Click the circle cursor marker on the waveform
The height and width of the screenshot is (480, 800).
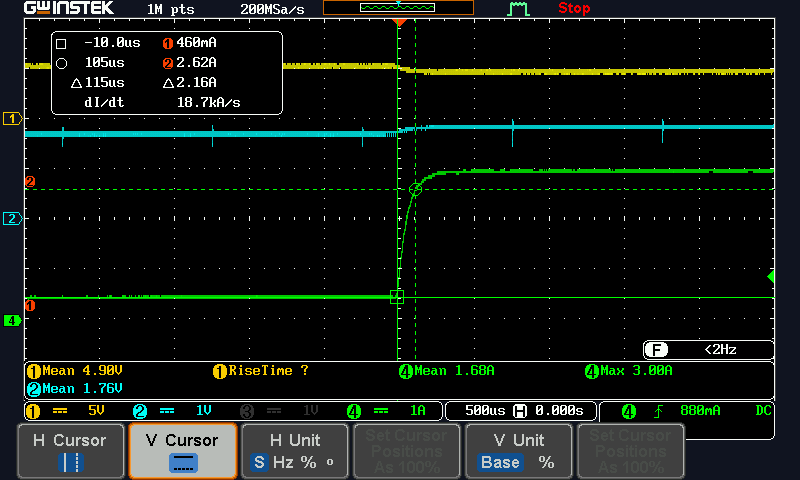(x=416, y=189)
